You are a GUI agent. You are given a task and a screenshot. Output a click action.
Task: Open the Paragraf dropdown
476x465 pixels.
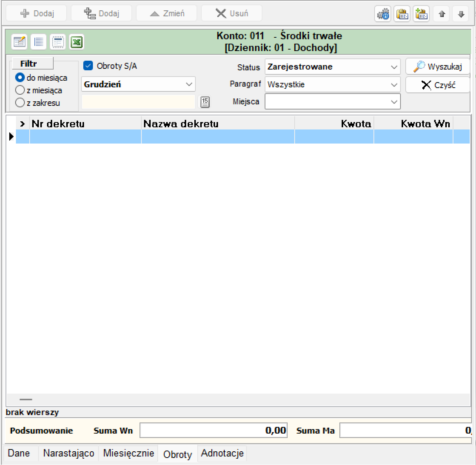(x=332, y=84)
